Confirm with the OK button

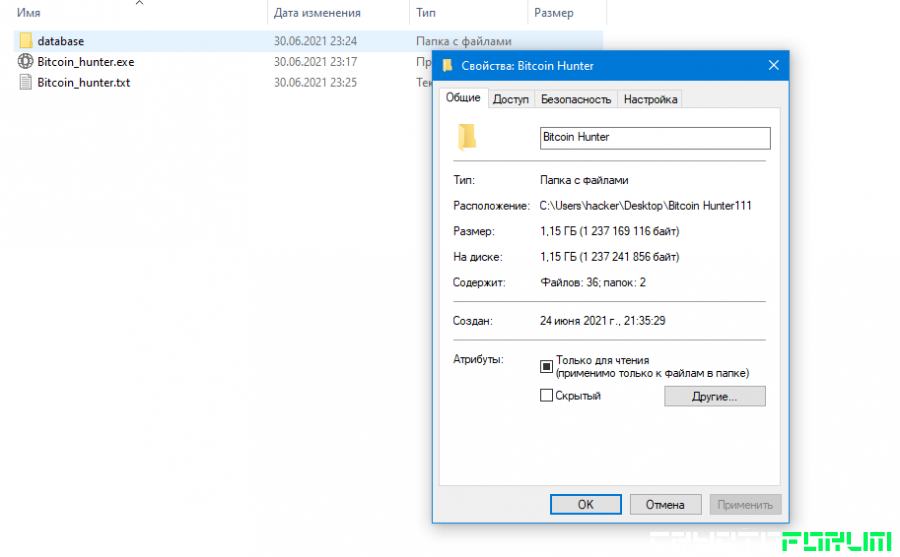(585, 505)
